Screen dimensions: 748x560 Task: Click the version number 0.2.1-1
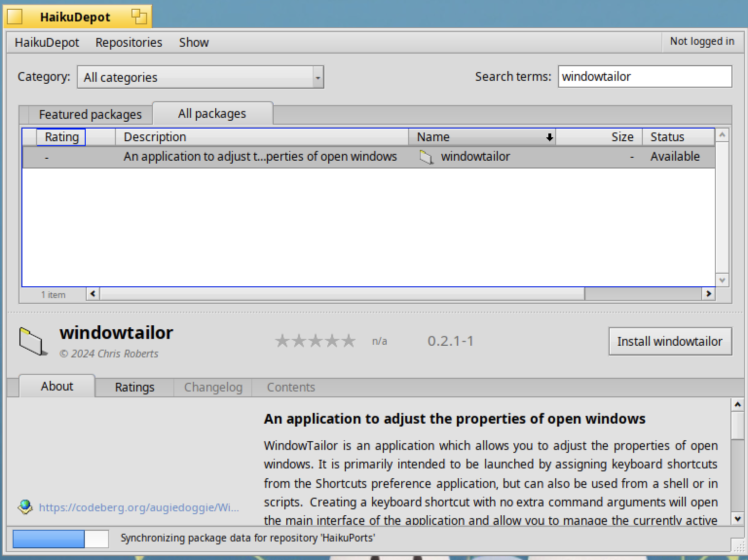coord(450,341)
